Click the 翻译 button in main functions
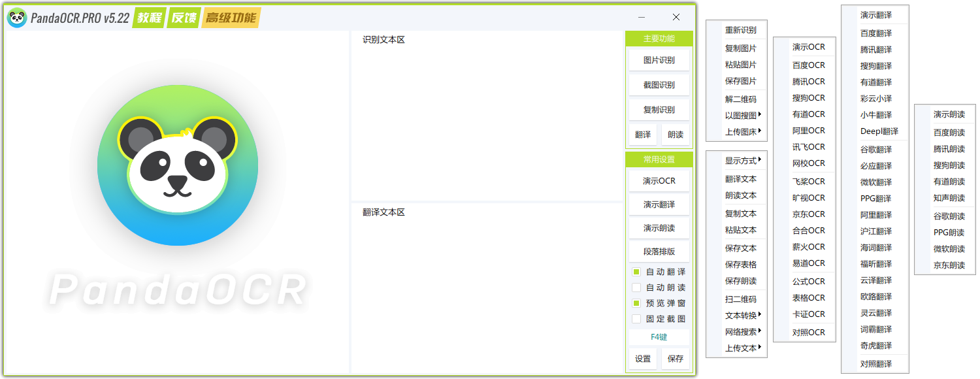Image resolution: width=980 pixels, height=379 pixels. tap(643, 135)
